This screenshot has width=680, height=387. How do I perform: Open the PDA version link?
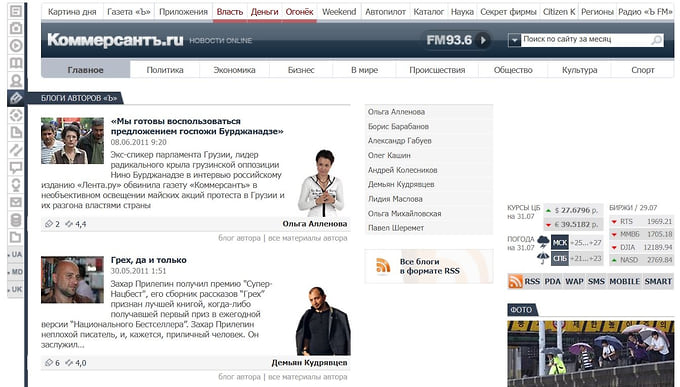tap(552, 281)
